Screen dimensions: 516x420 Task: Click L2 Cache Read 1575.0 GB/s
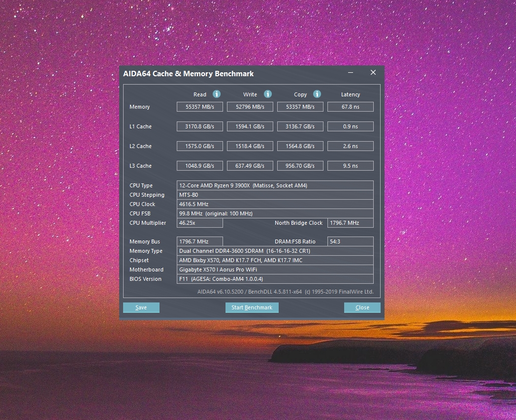pyautogui.click(x=200, y=146)
